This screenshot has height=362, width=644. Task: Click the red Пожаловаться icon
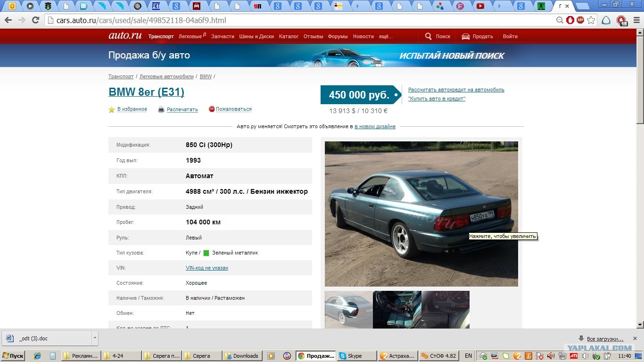tap(212, 109)
